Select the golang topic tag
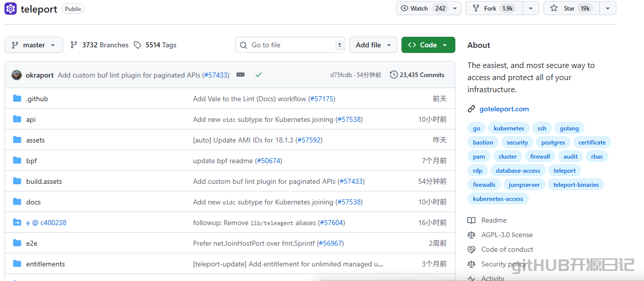Image resolution: width=644 pixels, height=281 pixels. click(x=570, y=128)
